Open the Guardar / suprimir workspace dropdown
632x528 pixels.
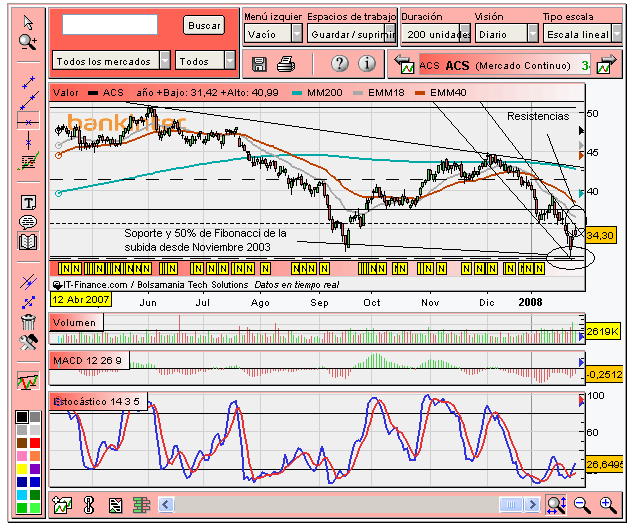point(352,34)
